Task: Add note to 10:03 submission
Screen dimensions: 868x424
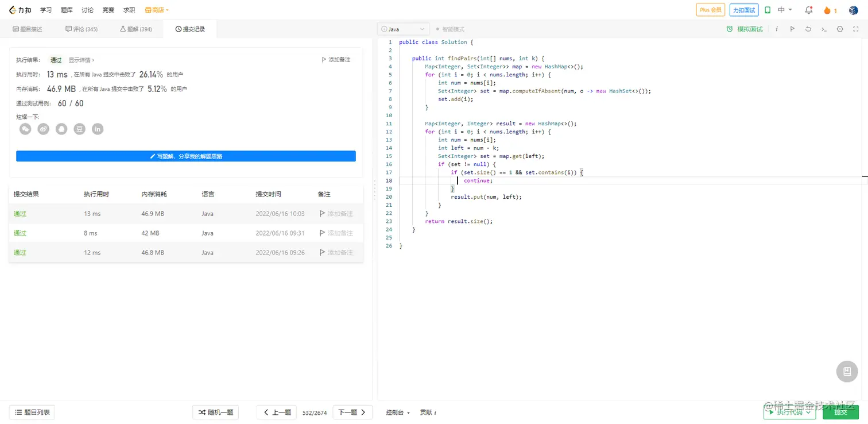Action: pyautogui.click(x=336, y=214)
